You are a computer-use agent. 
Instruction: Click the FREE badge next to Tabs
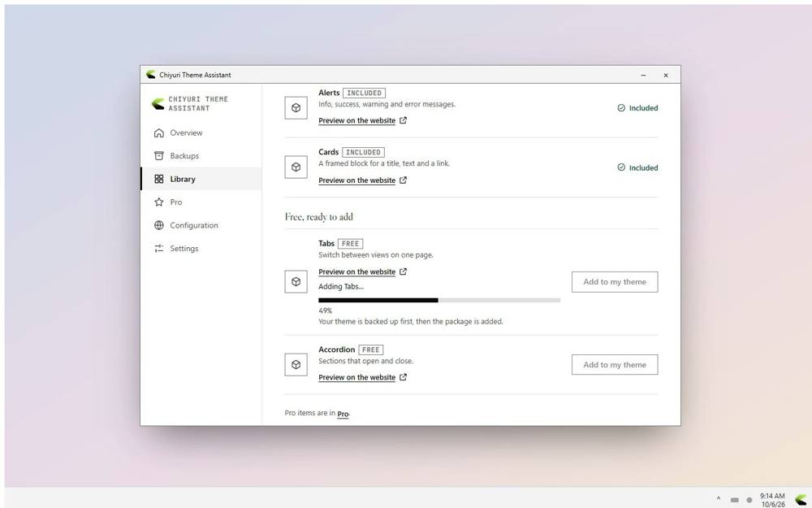[351, 244]
